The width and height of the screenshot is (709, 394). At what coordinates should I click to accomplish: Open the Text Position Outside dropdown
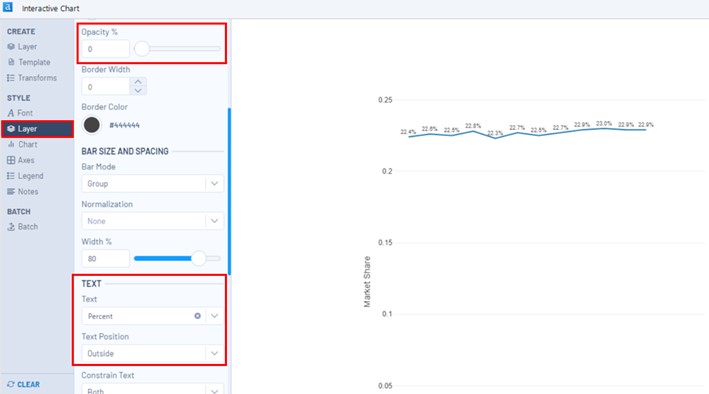coord(152,353)
